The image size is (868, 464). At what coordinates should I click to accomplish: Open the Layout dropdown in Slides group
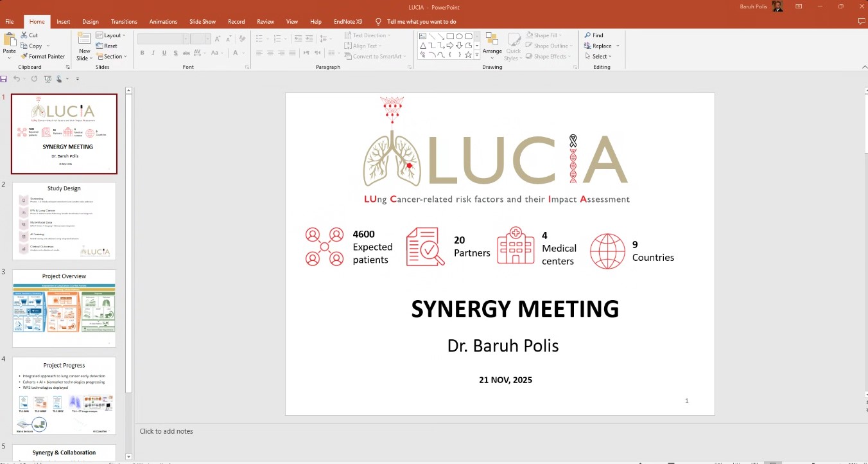pos(111,35)
